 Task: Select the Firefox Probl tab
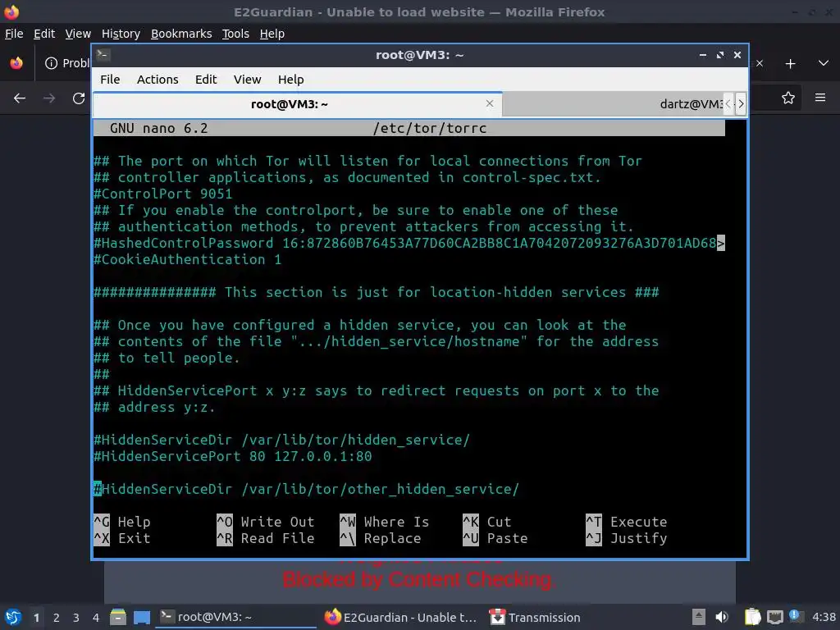[66, 63]
